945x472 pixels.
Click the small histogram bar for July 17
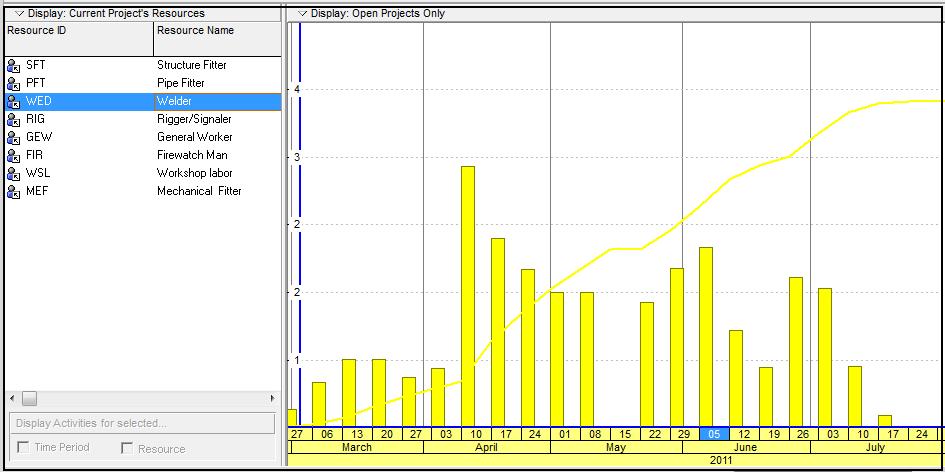tap(885, 421)
